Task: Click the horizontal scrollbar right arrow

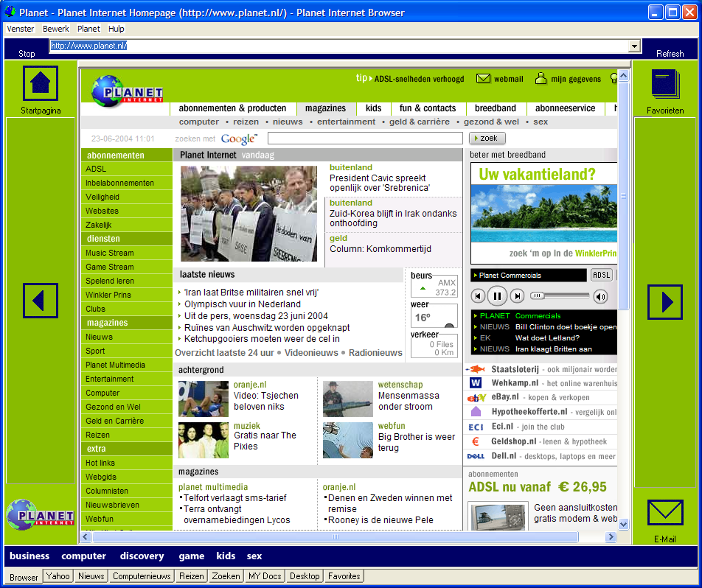Action: (x=611, y=536)
